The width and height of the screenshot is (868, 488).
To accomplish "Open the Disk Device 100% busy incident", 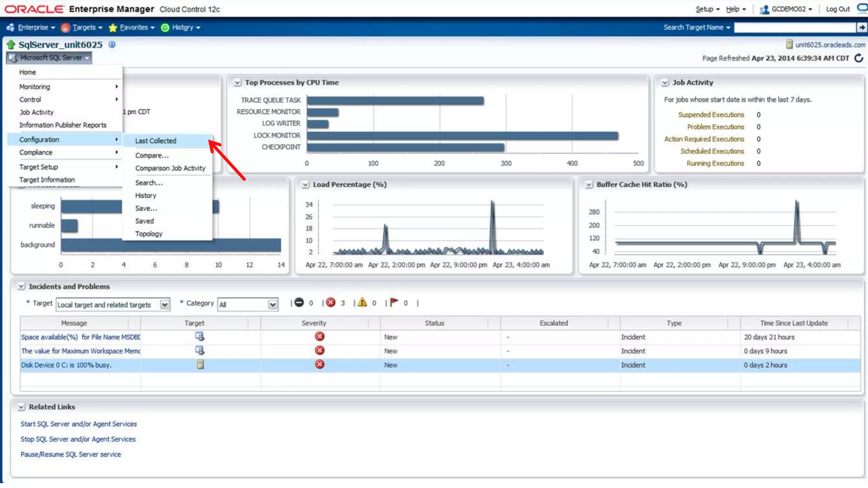I will 66,365.
